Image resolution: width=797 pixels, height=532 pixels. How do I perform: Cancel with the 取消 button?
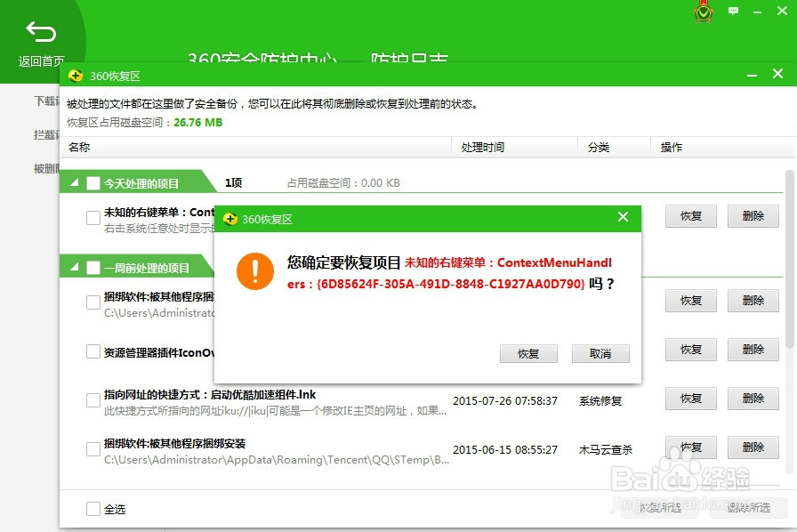600,353
